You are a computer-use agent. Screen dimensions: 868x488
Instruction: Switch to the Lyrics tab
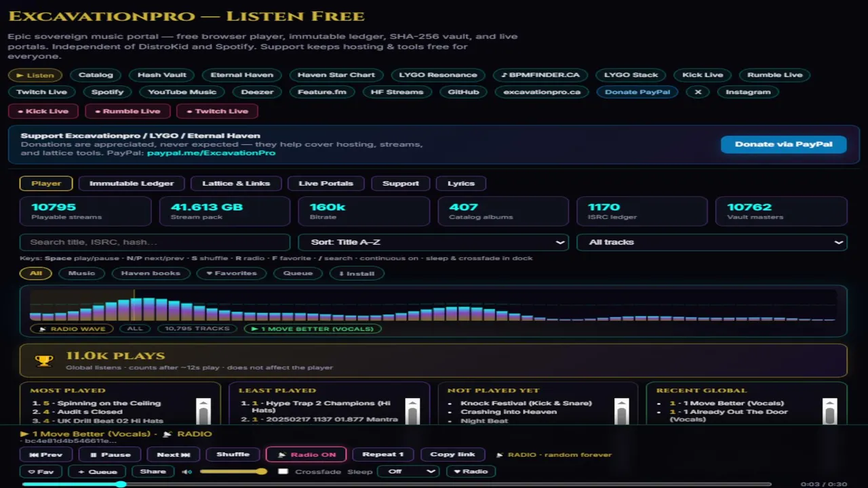[x=461, y=184]
